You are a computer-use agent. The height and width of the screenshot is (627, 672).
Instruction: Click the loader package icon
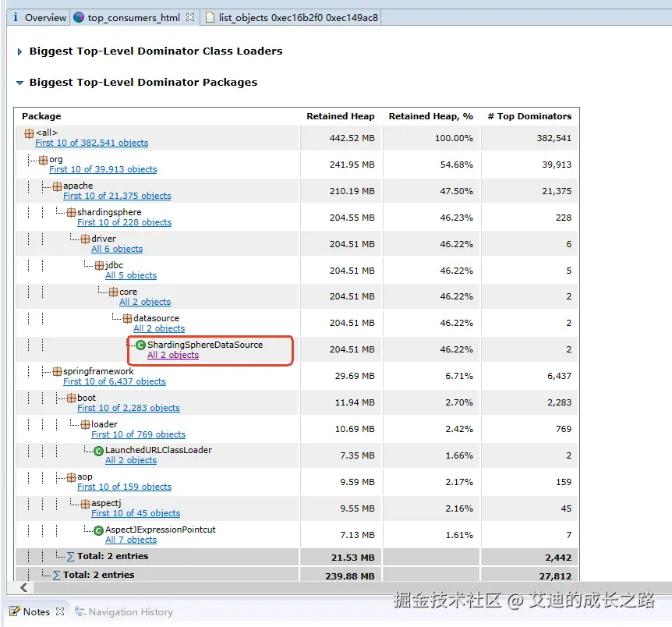[x=86, y=425]
